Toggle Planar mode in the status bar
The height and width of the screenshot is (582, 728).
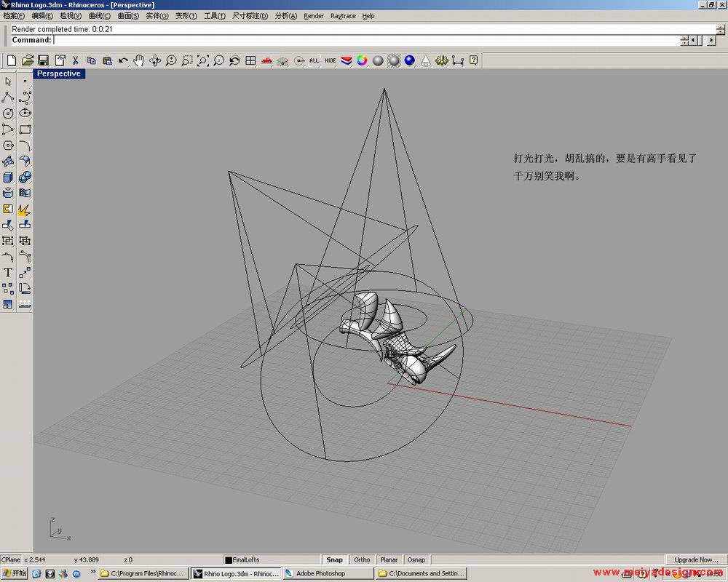point(389,559)
